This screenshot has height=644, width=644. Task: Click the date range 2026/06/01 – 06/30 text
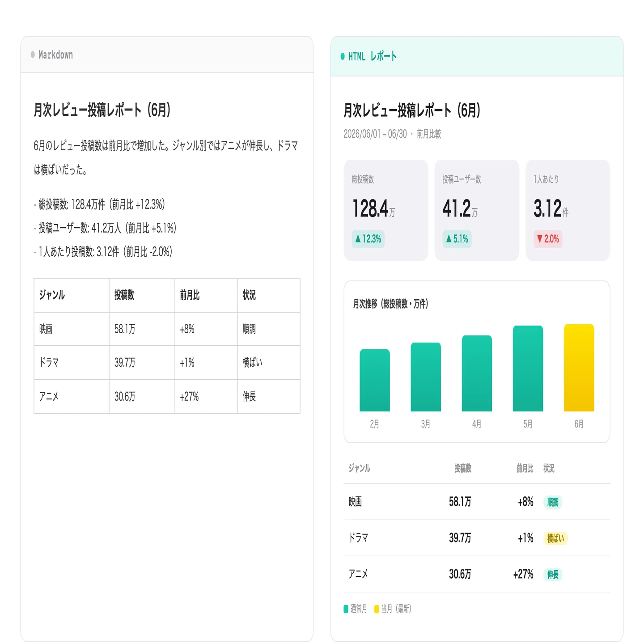point(375,134)
